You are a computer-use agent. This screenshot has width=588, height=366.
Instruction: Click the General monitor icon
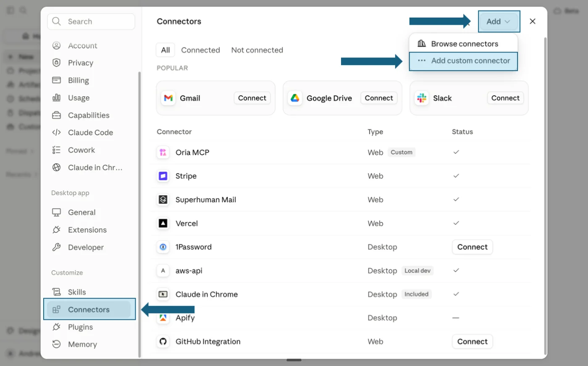click(x=56, y=212)
